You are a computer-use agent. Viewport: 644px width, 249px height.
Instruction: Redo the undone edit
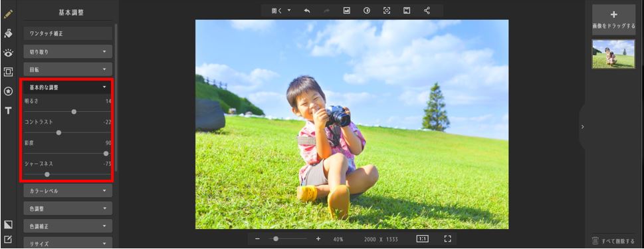[x=327, y=11]
